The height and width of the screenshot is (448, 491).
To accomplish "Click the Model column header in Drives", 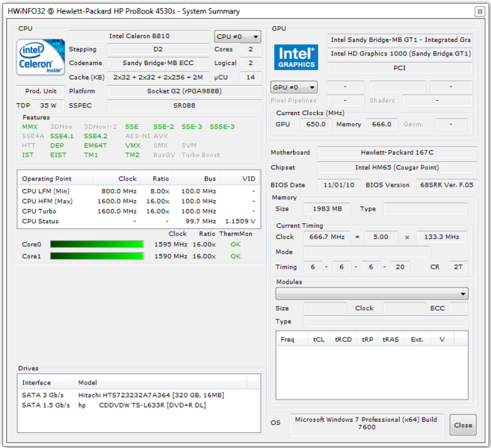I will [x=161, y=382].
